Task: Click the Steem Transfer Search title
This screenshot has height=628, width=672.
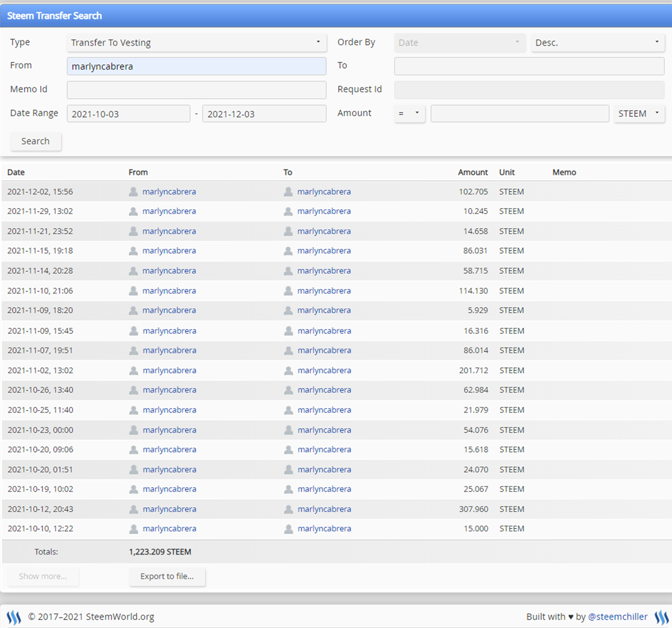Action: pos(54,16)
